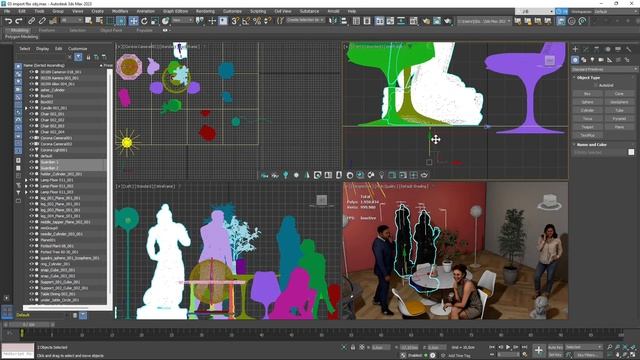The height and width of the screenshot is (360, 640).
Task: Select Geometry category in Create panel
Action: click(575, 60)
